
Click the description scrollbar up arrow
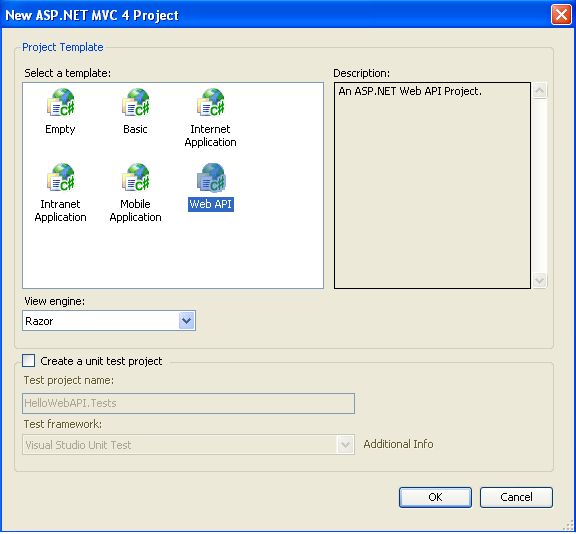pyautogui.click(x=540, y=90)
